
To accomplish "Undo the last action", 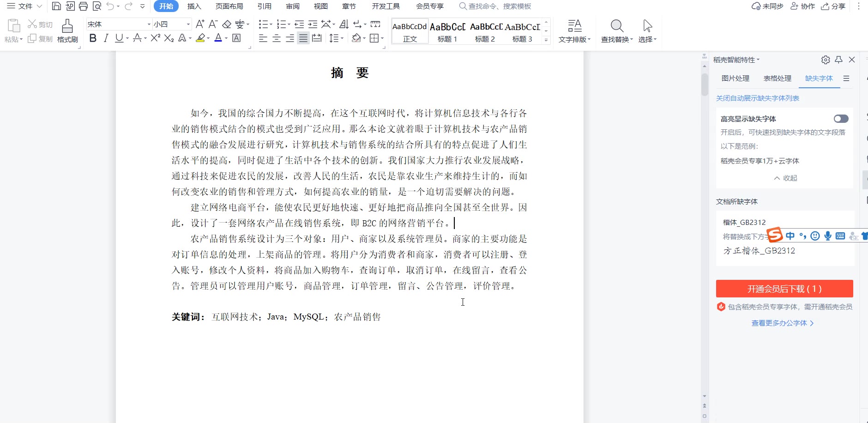I will point(110,6).
